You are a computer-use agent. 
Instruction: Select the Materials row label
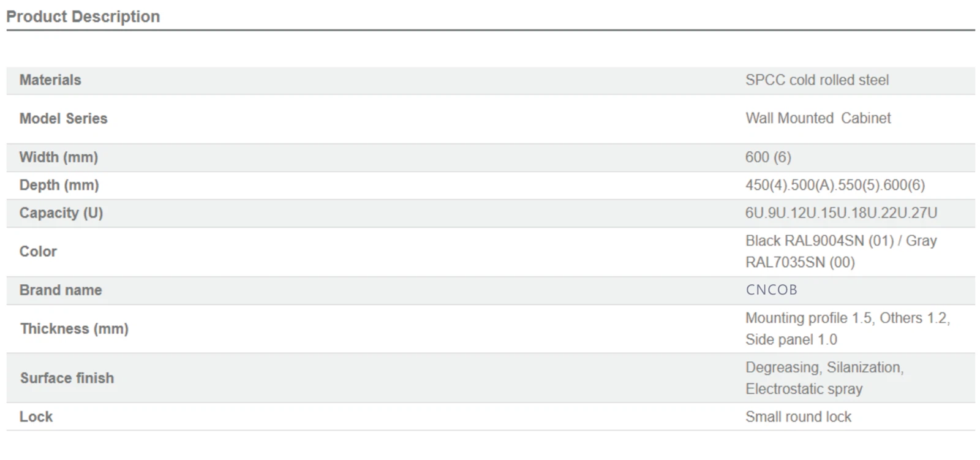tap(50, 80)
